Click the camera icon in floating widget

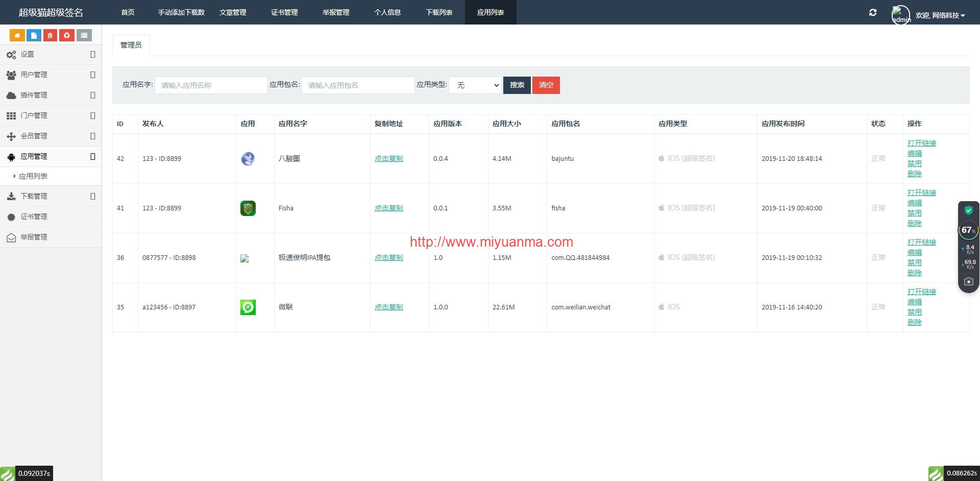click(x=968, y=281)
